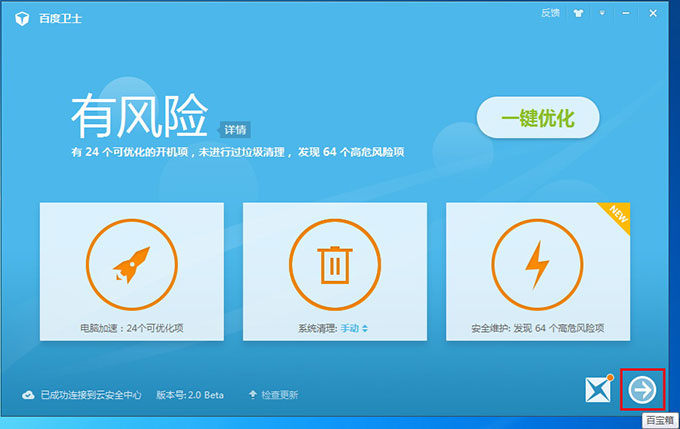Image resolution: width=680 pixels, height=429 pixels.
Task: Click the cloud security center icon
Action: click(x=29, y=395)
